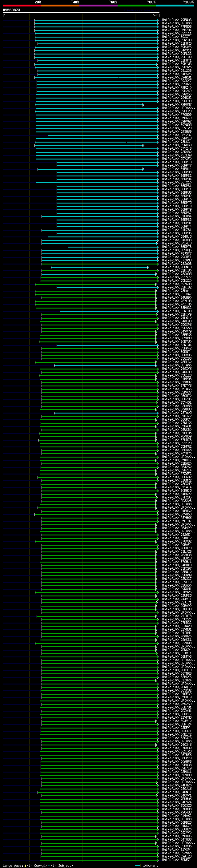Click hit label UniRef100_Q9FFR3

pyautogui.click(x=177, y=111)
